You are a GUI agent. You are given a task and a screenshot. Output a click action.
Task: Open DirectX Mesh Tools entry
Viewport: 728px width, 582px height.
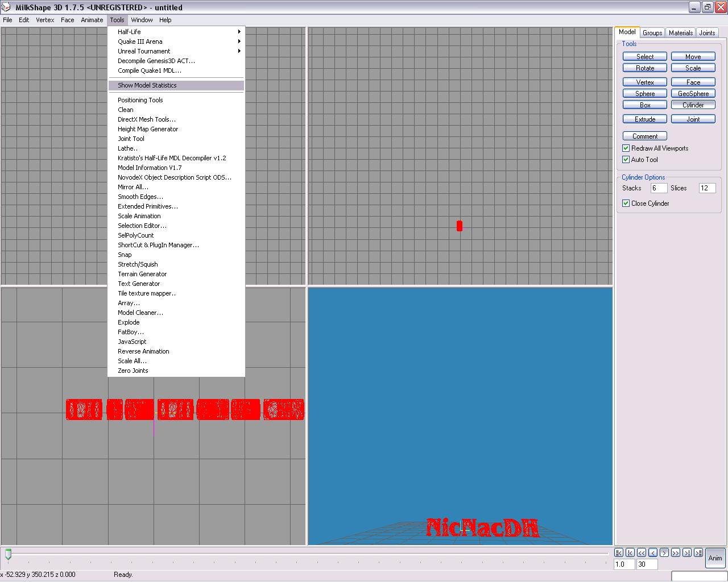pos(176,119)
